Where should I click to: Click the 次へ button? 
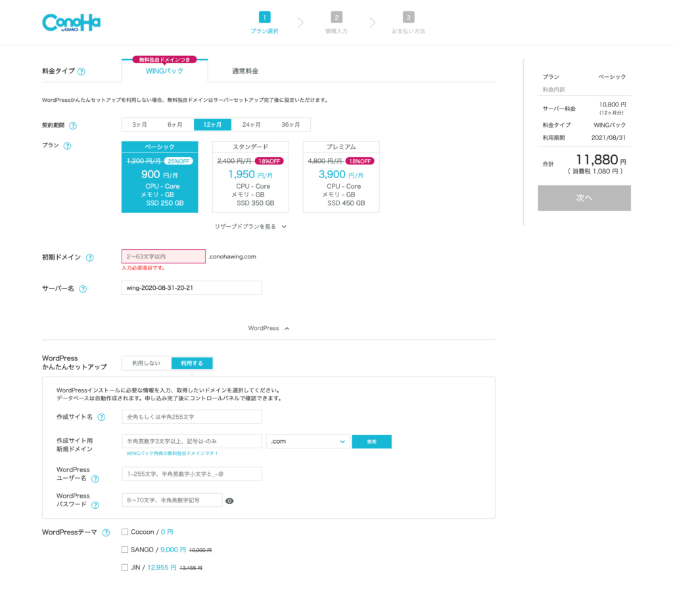(x=584, y=198)
